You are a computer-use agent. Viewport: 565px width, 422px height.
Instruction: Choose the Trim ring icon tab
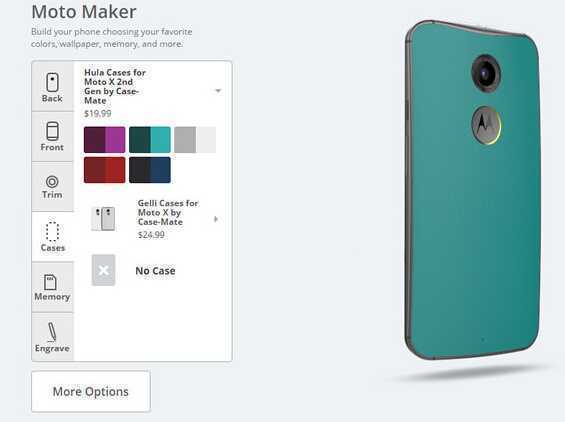pyautogui.click(x=52, y=187)
